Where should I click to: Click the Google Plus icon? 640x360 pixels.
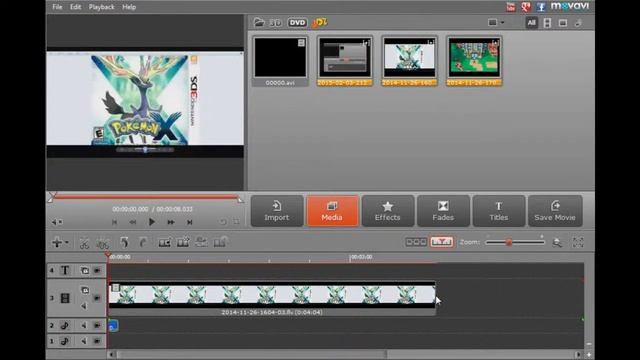(x=526, y=7)
